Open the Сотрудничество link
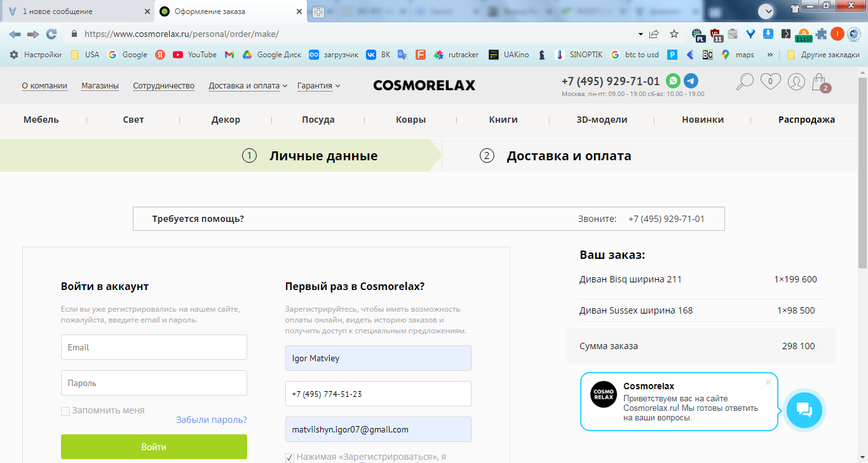Image resolution: width=868 pixels, height=463 pixels. click(x=164, y=86)
